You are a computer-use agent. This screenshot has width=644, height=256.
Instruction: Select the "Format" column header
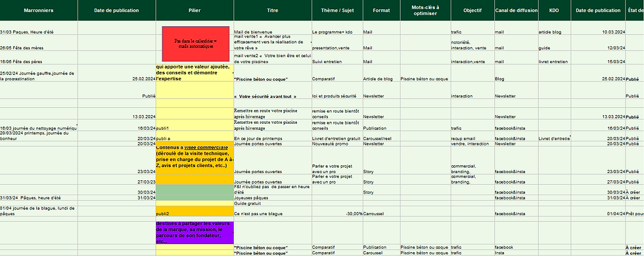[382, 11]
